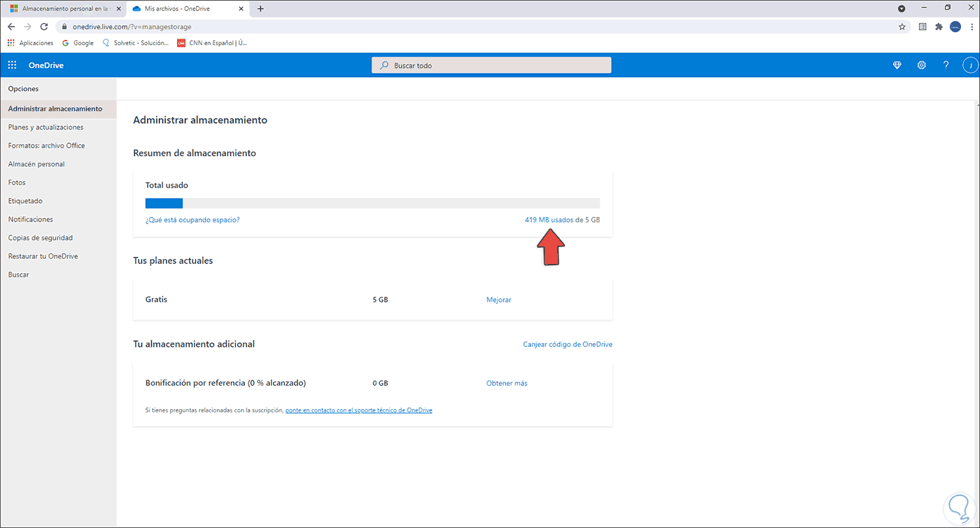This screenshot has height=528, width=980.
Task: Open the Help question mark icon
Action: pos(945,65)
